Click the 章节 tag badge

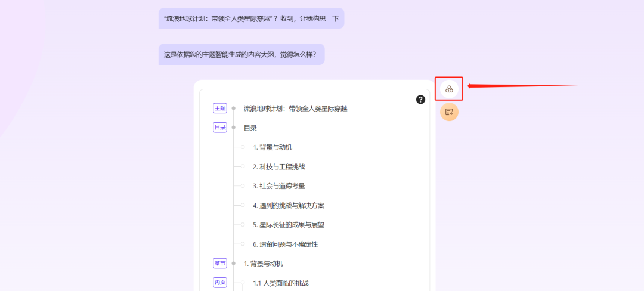point(220,263)
